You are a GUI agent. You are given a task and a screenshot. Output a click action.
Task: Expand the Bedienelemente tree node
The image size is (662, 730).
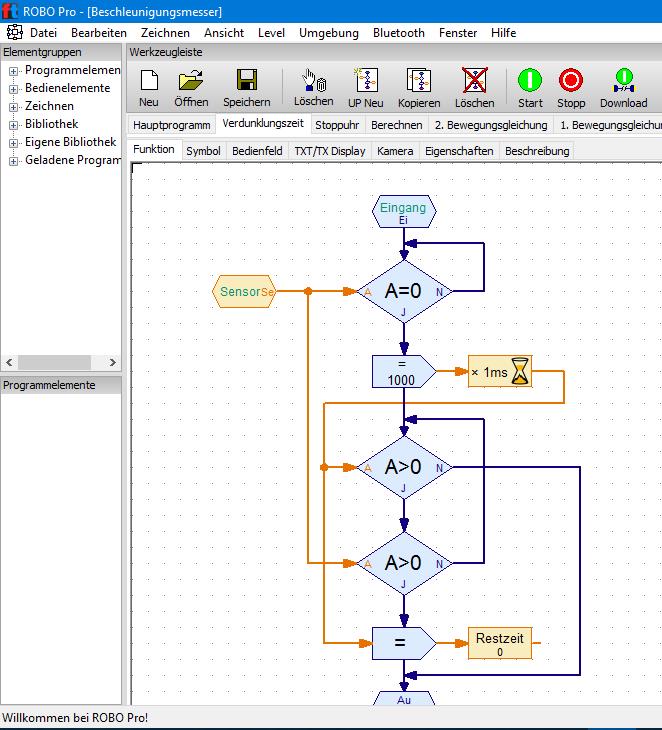tap(14, 88)
